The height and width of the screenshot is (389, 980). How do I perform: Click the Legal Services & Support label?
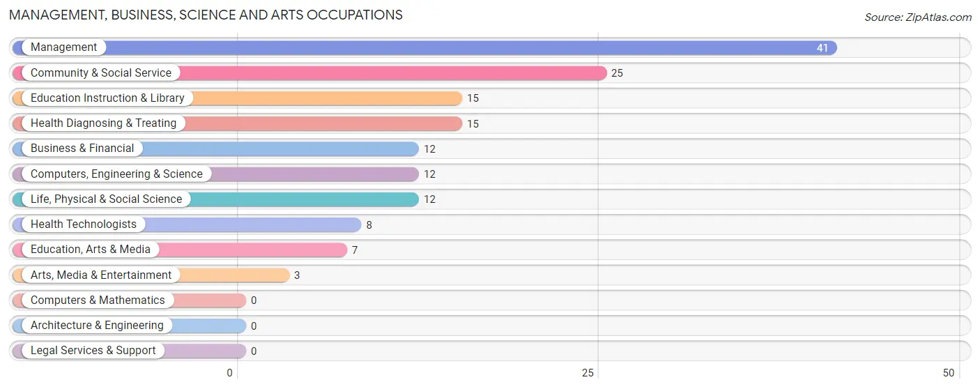coord(93,351)
